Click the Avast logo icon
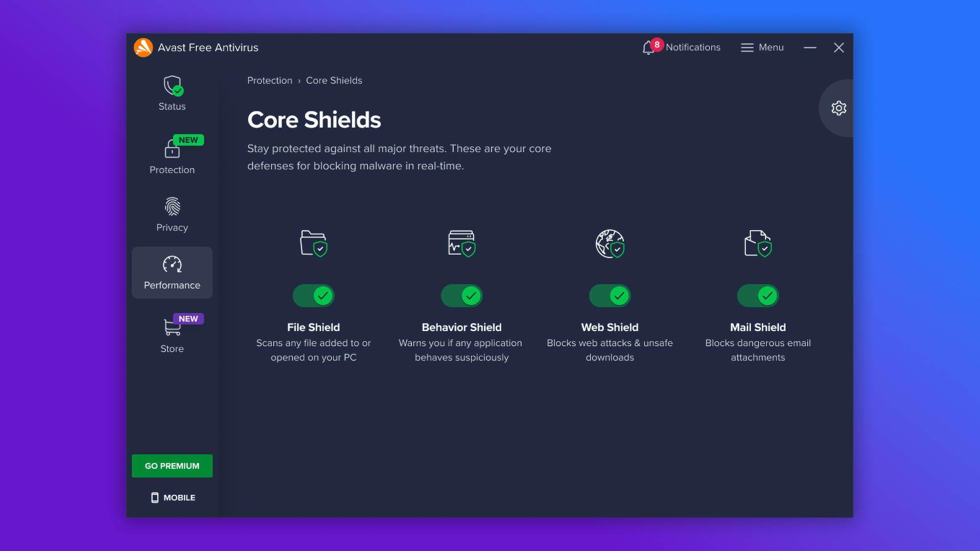 point(143,47)
